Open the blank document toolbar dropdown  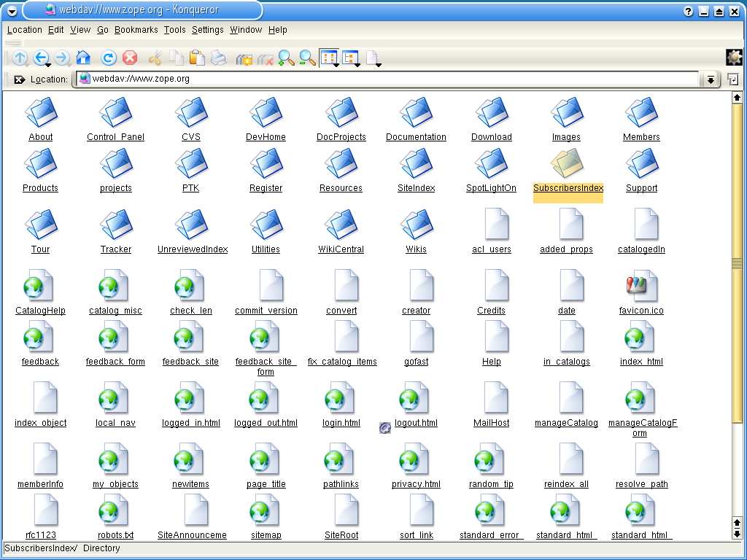[x=373, y=58]
